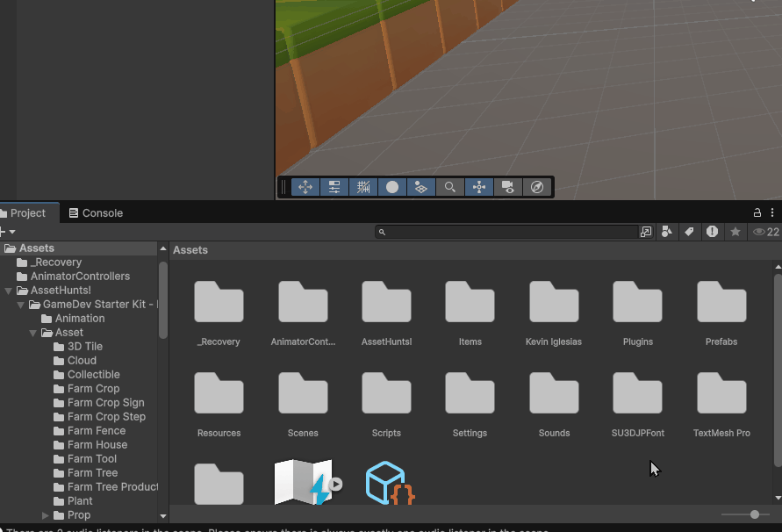Open the Project panel three-dot options menu
Image resolution: width=782 pixels, height=532 pixels.
click(772, 213)
